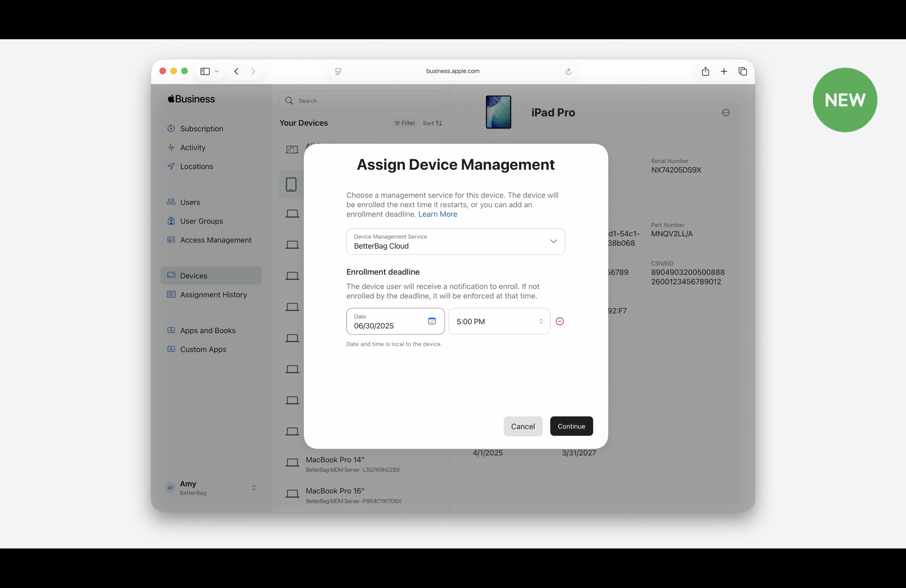The width and height of the screenshot is (906, 588).
Task: Show the tab overview icon
Action: (x=743, y=71)
